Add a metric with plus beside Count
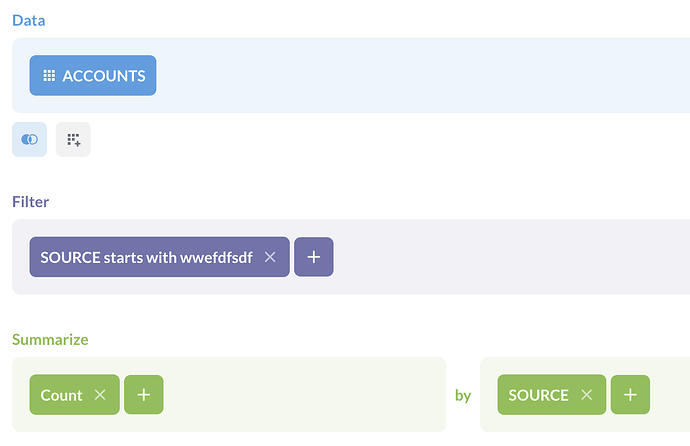Viewport: 690px width, 446px height. (x=143, y=395)
